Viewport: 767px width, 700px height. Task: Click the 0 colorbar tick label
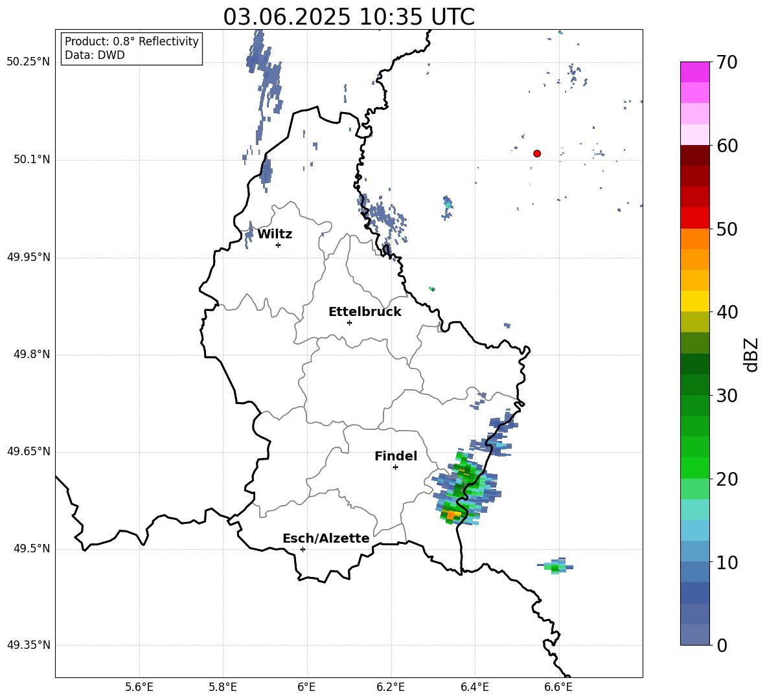[722, 645]
